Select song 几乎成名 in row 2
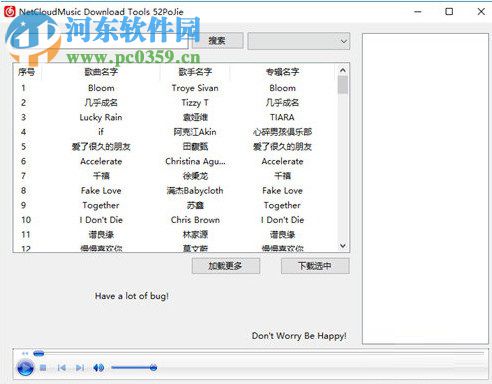The image size is (492, 384). [x=101, y=103]
